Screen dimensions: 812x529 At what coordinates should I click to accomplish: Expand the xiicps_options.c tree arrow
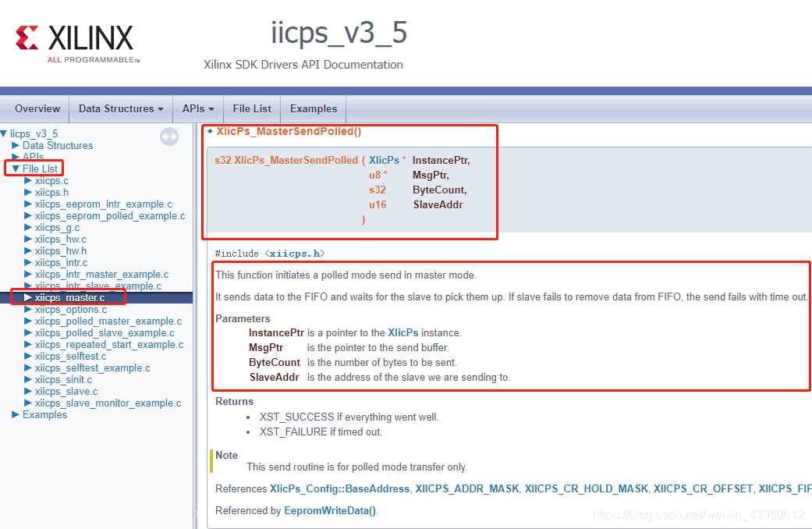pos(28,309)
